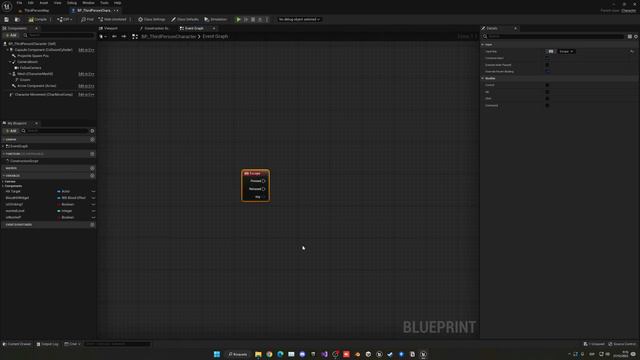Click the graph overview grid icon
Screen dimensions: 640x360
tap(135, 36)
